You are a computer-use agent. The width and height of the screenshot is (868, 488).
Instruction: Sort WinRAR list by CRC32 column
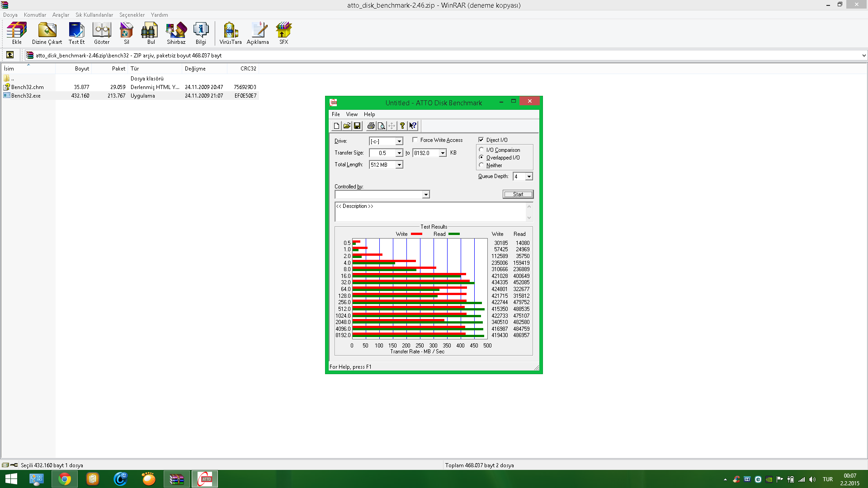point(243,69)
